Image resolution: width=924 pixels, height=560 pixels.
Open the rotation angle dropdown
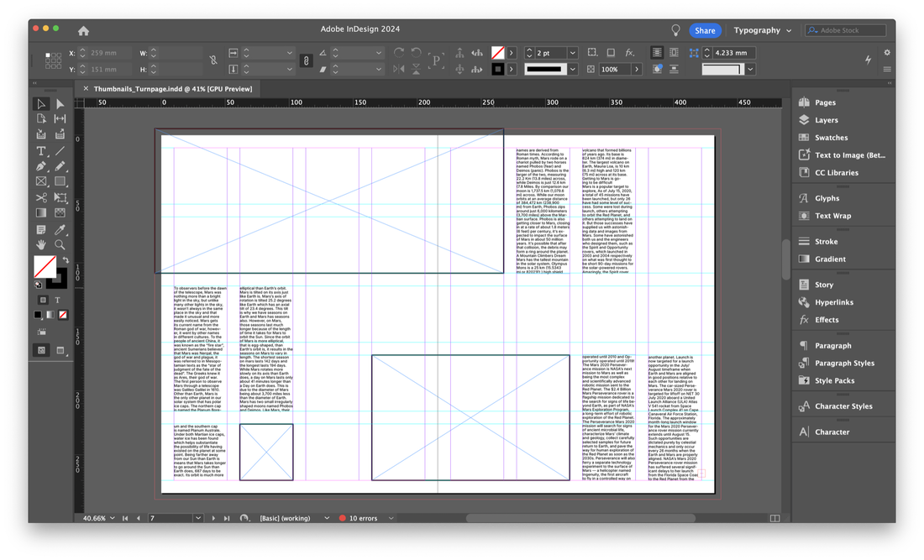point(379,53)
